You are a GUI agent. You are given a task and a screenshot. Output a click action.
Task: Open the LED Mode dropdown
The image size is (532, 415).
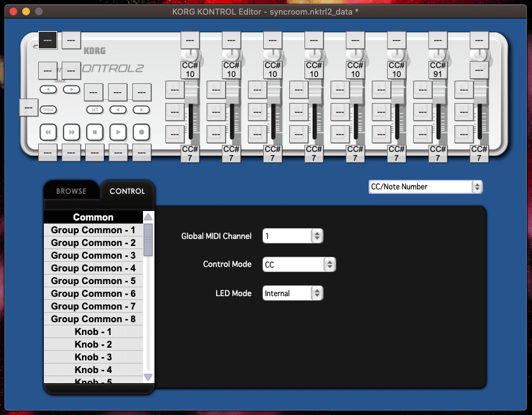coord(293,293)
